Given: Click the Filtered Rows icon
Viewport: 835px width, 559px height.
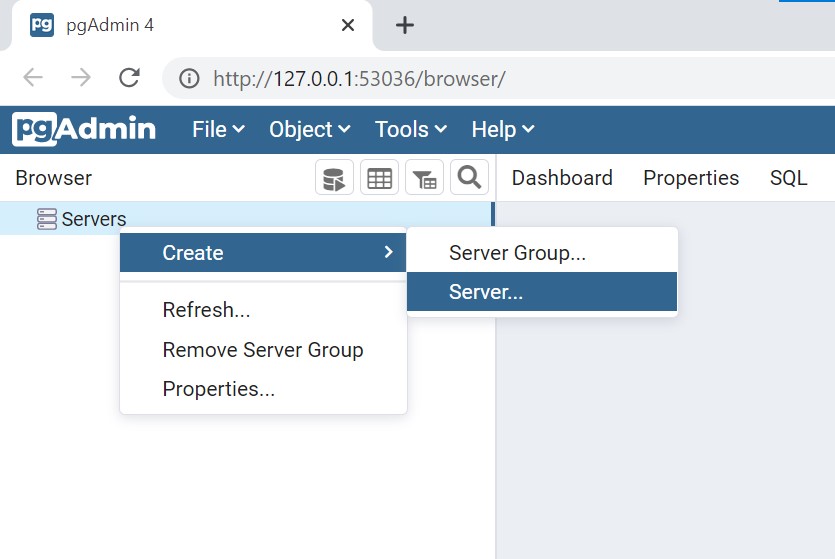Looking at the screenshot, I should pos(424,178).
